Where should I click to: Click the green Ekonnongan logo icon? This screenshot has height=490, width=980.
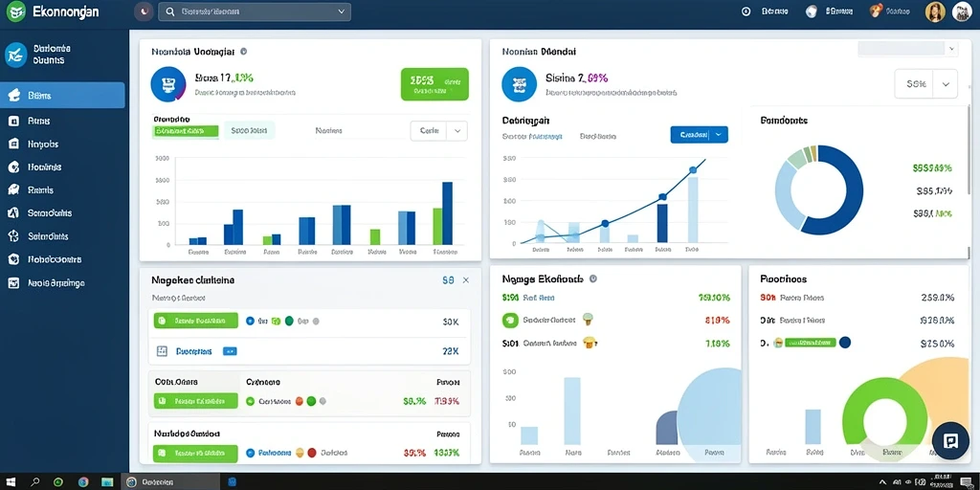click(x=15, y=11)
